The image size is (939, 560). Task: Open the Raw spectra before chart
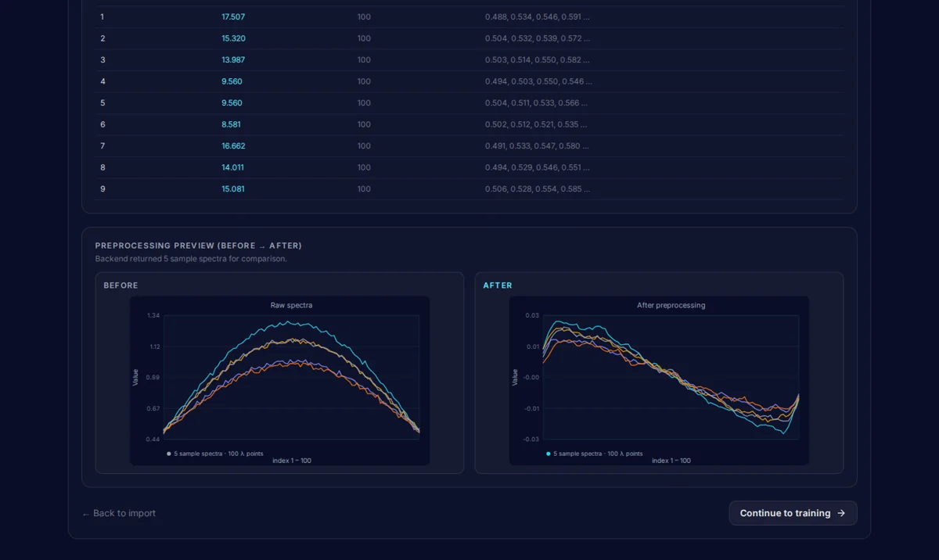click(x=280, y=381)
